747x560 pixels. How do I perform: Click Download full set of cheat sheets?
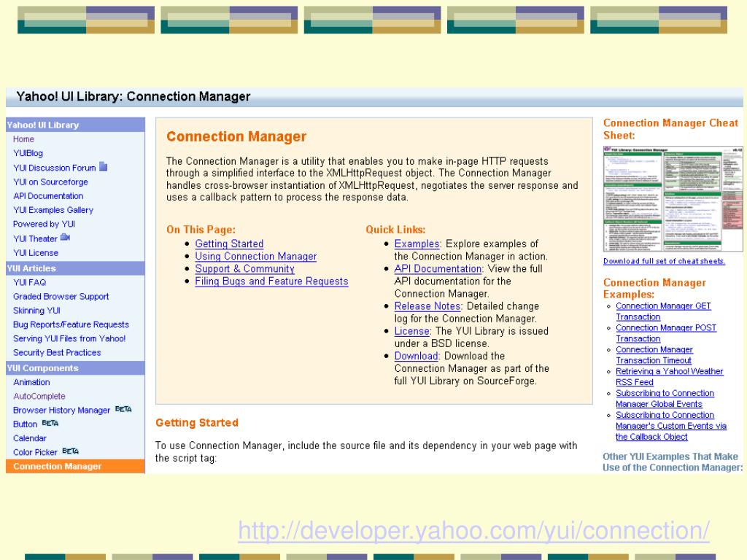click(x=664, y=261)
